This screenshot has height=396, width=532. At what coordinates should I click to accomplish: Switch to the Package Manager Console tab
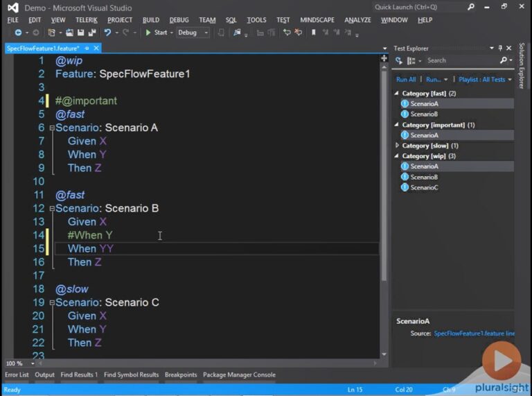click(x=239, y=375)
